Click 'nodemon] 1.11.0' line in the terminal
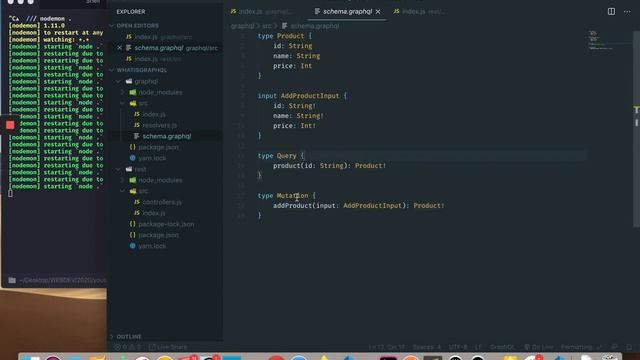 coord(37,25)
